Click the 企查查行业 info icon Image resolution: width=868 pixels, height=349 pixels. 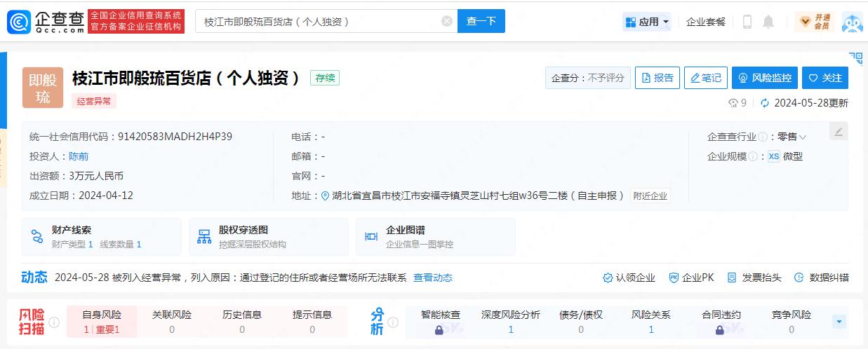pyautogui.click(x=762, y=137)
